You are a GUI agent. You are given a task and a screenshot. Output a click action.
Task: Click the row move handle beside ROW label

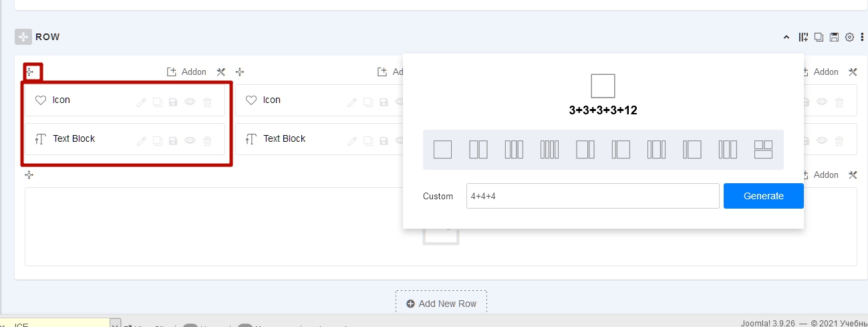coord(23,37)
